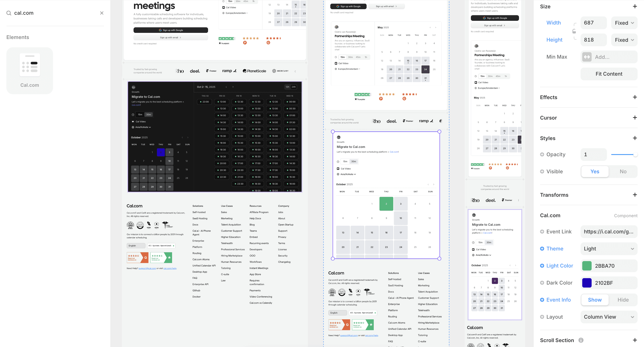Click Sign up with email in tablet frame

pyautogui.click(x=386, y=6)
